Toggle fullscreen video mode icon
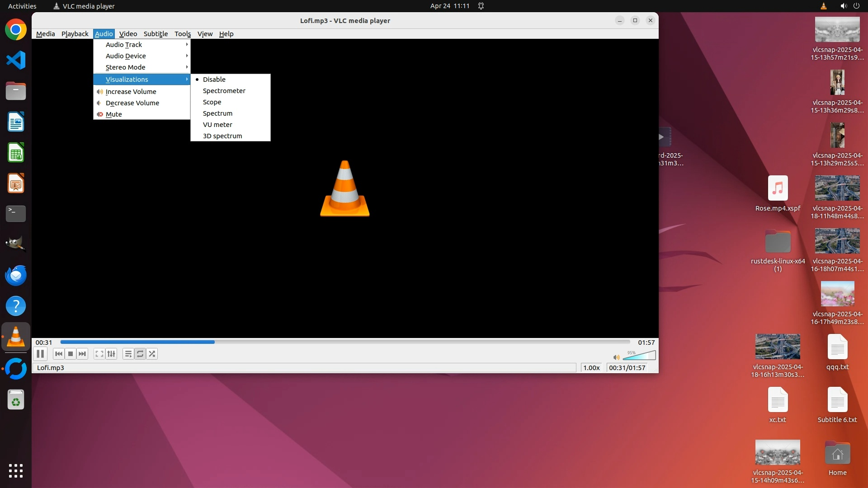The image size is (868, 488). 99,354
